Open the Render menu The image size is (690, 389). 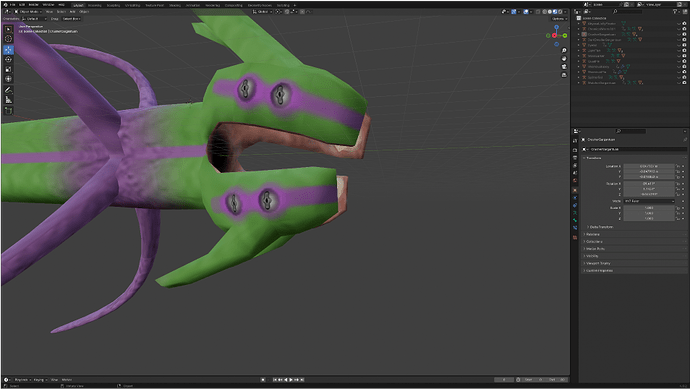click(x=33, y=5)
